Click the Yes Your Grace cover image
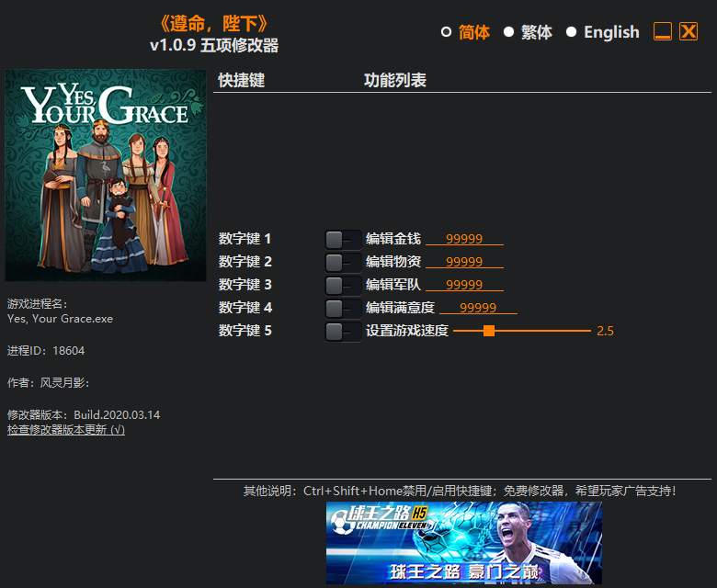717x588 pixels. point(106,175)
